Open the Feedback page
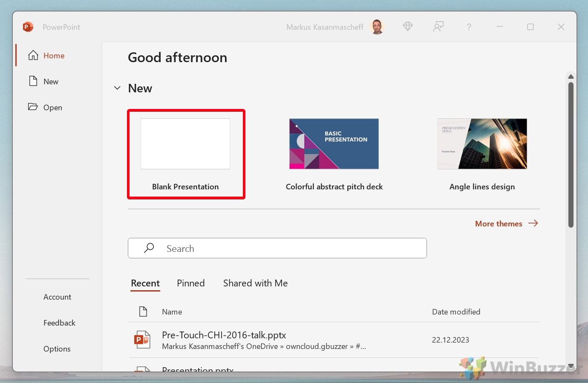 tap(59, 323)
